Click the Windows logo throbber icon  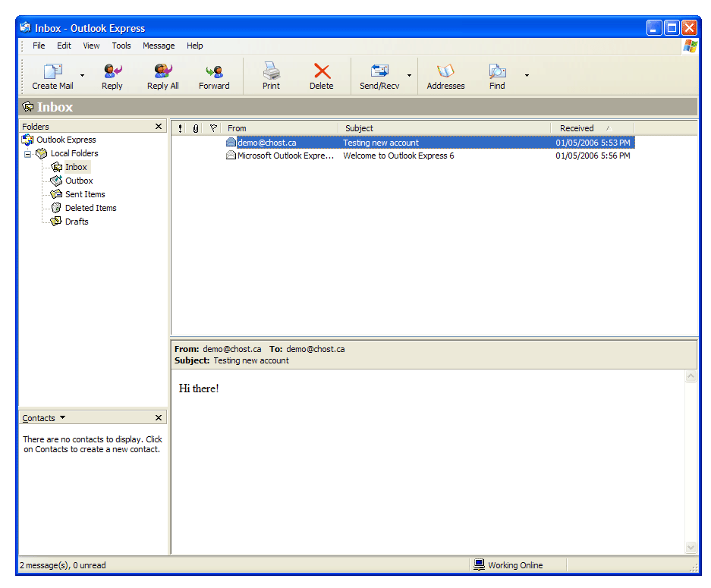(691, 46)
